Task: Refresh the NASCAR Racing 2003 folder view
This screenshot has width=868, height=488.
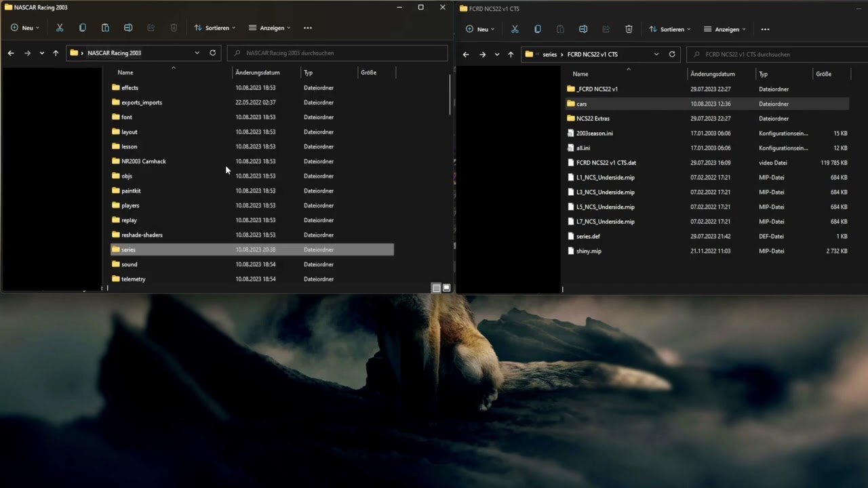Action: 213,52
